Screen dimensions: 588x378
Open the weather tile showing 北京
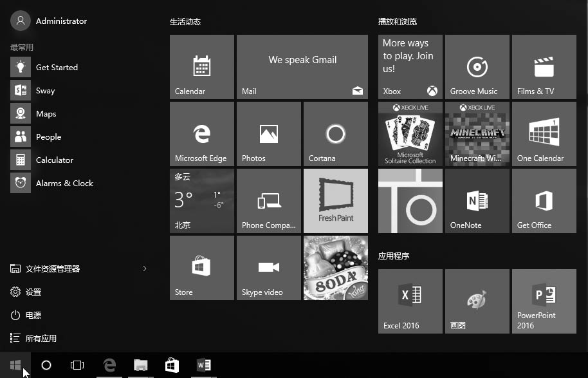[x=201, y=200]
